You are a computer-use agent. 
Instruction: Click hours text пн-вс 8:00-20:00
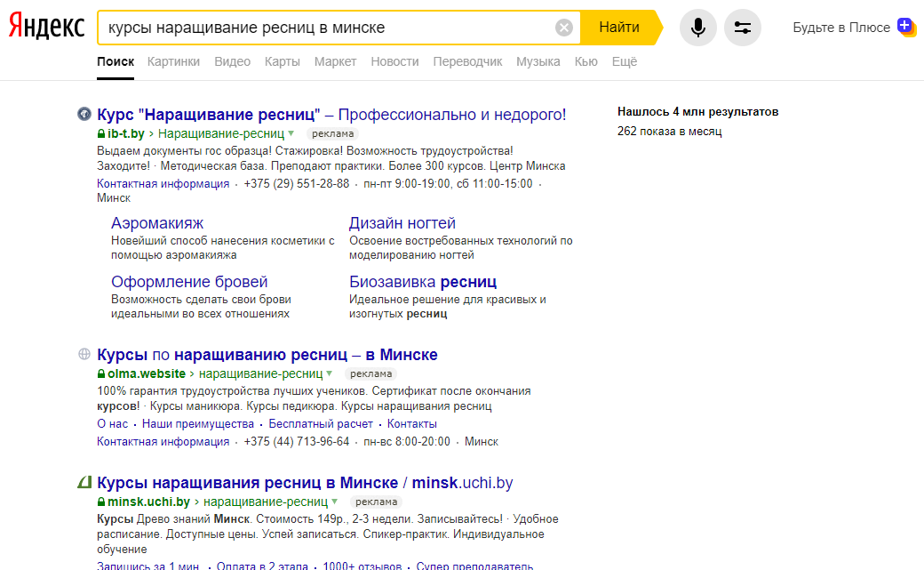pyautogui.click(x=407, y=441)
